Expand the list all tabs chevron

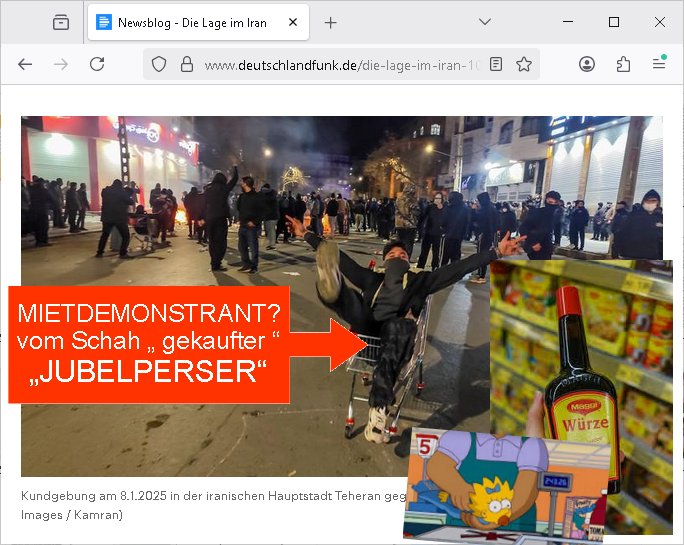coord(485,22)
